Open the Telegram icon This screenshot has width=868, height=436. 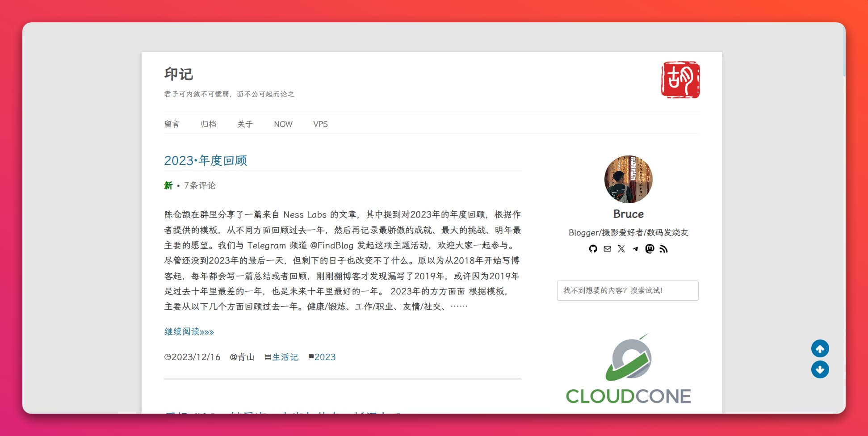pyautogui.click(x=635, y=249)
